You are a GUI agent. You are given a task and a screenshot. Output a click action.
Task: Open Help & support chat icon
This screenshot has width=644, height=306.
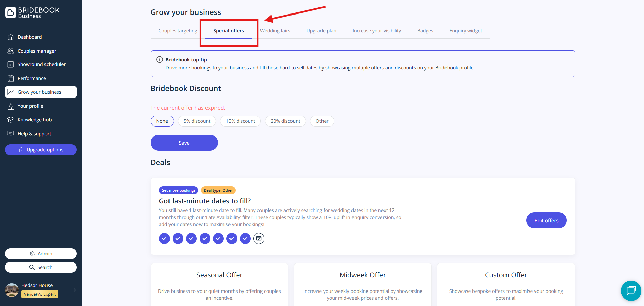coord(11,134)
